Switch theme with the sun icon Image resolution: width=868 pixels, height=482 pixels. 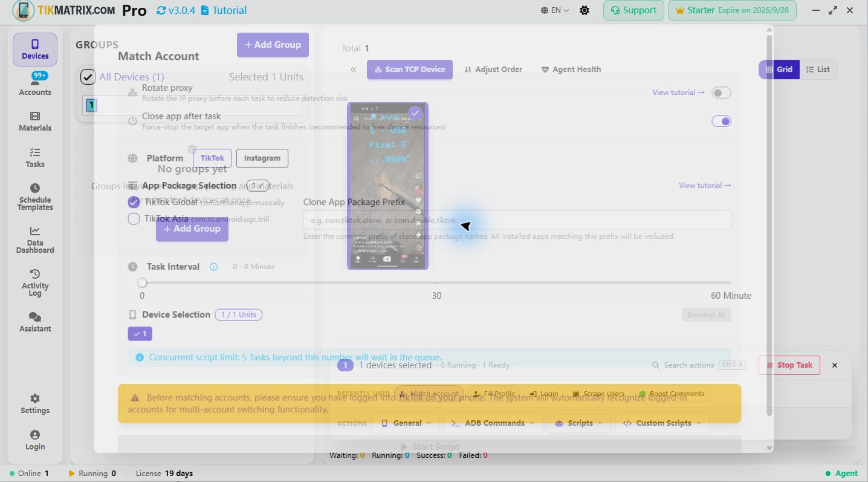point(585,10)
